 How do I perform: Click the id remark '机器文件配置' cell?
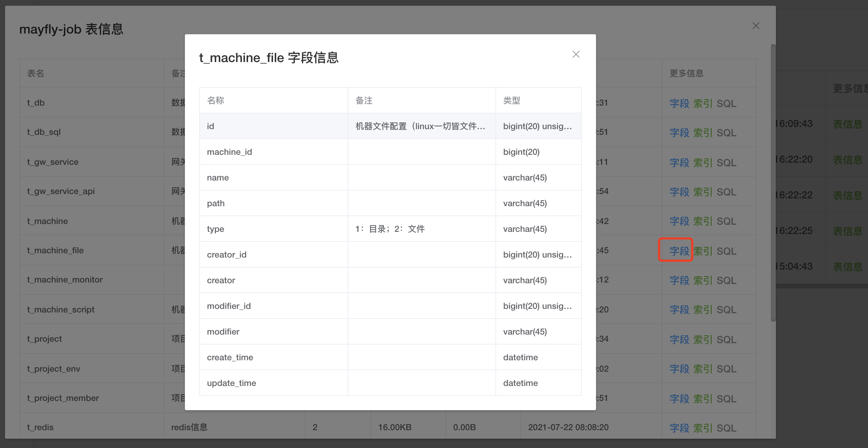tap(422, 126)
